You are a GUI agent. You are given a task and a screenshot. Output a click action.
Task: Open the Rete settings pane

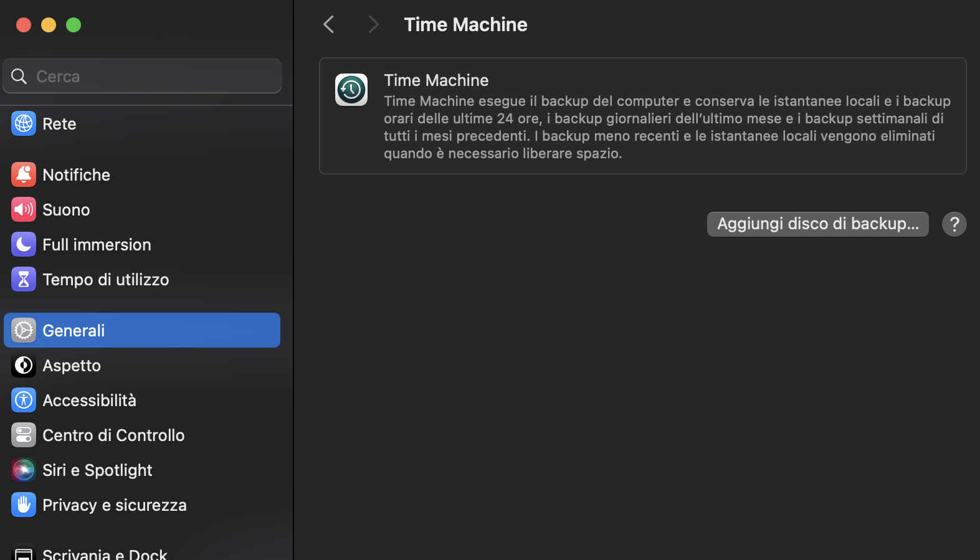click(x=142, y=123)
